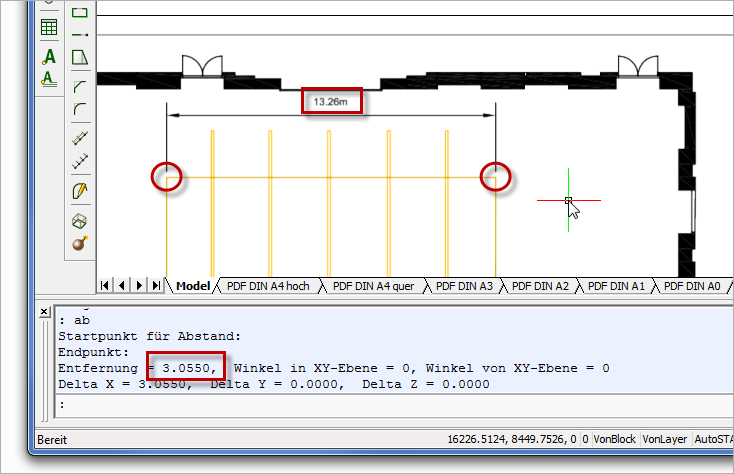Select the underlined single-line text tool
734x474 pixels.
click(x=48, y=79)
